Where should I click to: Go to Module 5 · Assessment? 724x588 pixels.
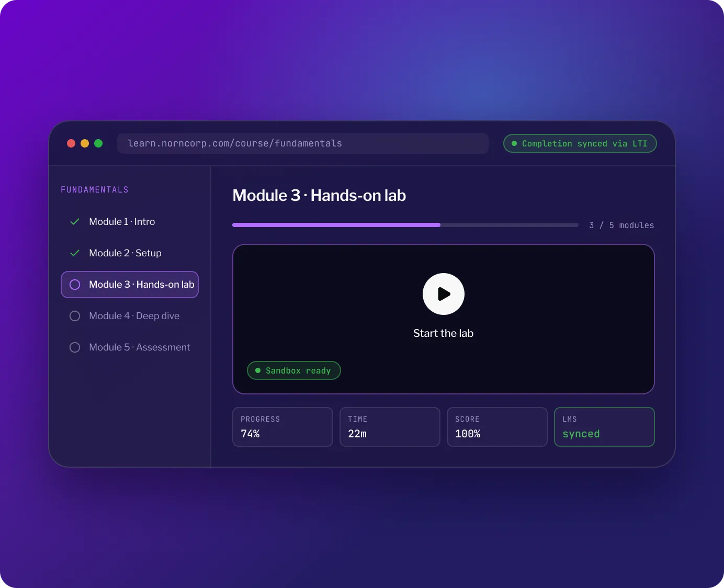130,347
